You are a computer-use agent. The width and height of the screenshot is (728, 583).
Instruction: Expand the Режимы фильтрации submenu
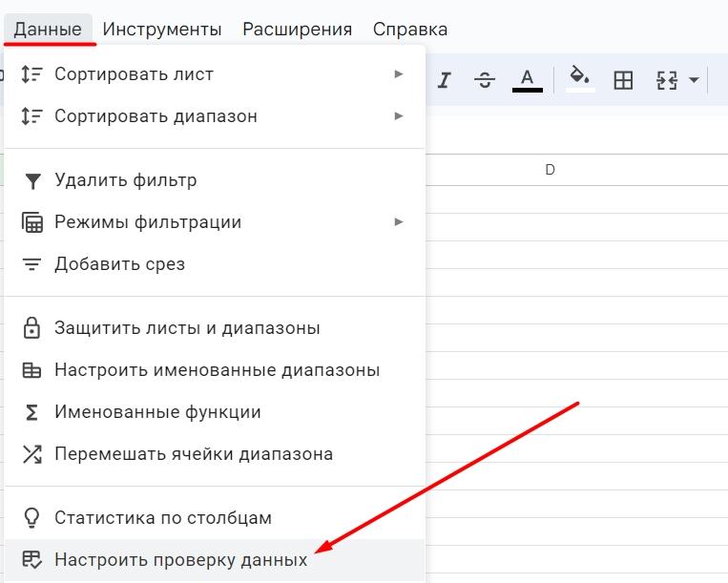399,222
